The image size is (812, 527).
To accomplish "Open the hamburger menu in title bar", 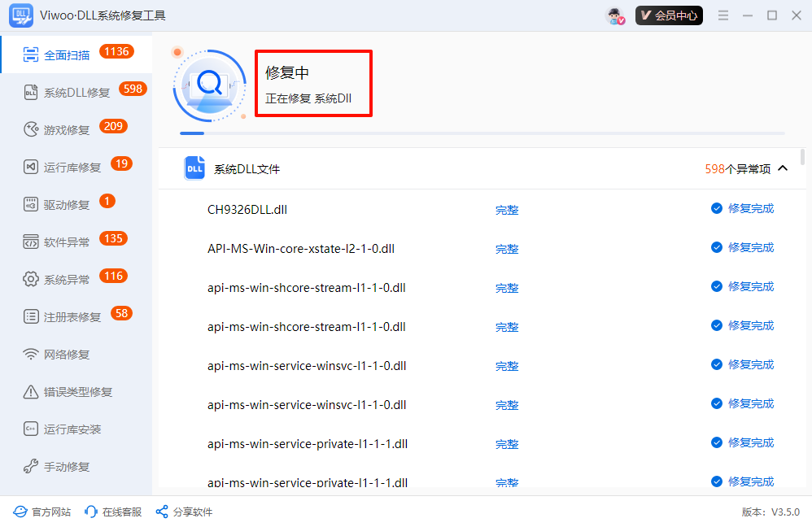I will click(723, 15).
